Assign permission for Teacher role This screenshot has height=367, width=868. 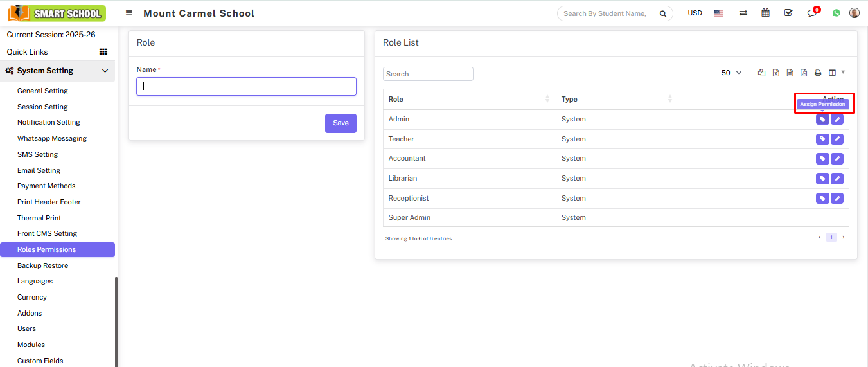822,139
